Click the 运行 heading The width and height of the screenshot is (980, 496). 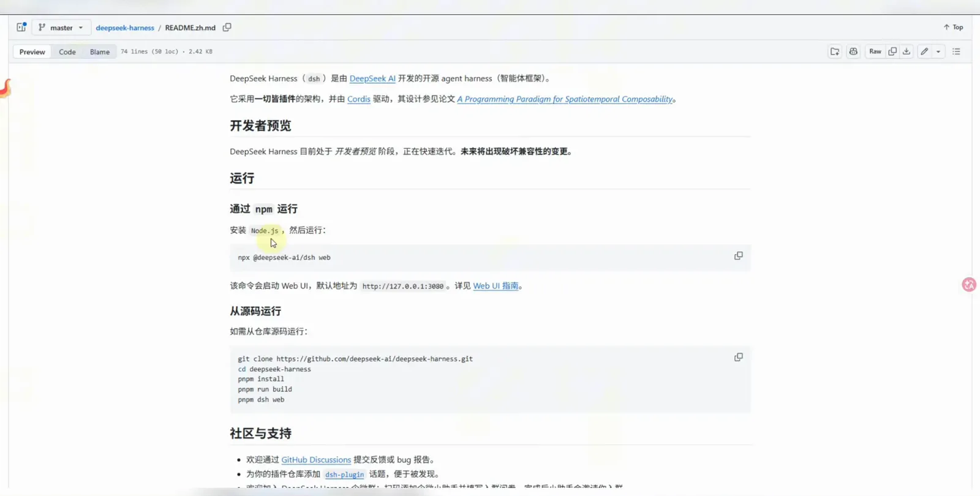(242, 178)
